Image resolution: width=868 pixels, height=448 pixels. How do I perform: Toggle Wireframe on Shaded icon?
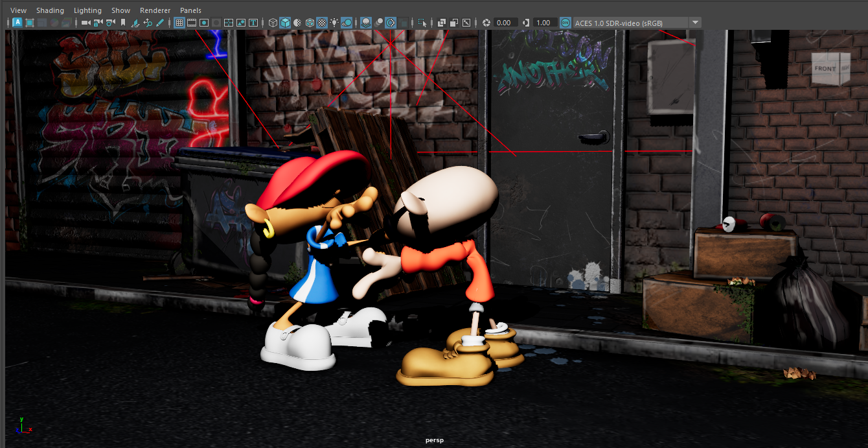pos(310,23)
